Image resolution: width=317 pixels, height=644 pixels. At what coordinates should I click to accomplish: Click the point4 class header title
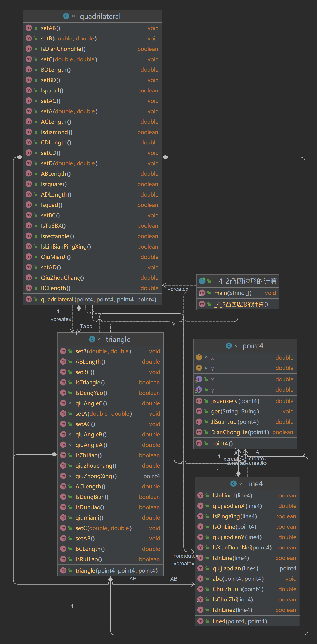coord(253,346)
